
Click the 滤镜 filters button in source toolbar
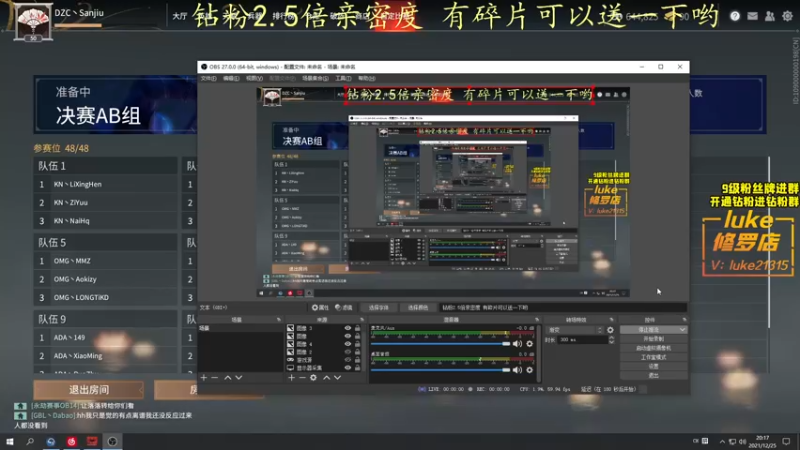pyautogui.click(x=344, y=308)
